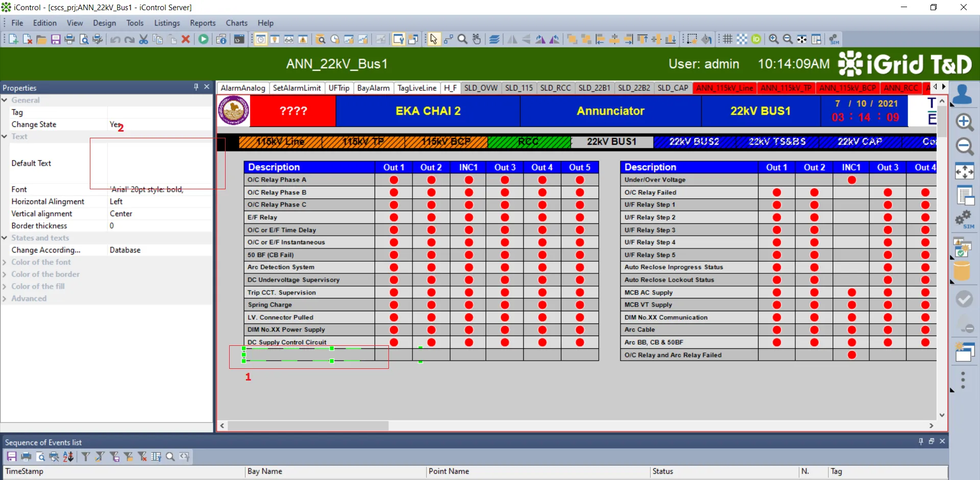This screenshot has height=480, width=980.
Task: Expand Color of the font section
Action: pos(5,262)
